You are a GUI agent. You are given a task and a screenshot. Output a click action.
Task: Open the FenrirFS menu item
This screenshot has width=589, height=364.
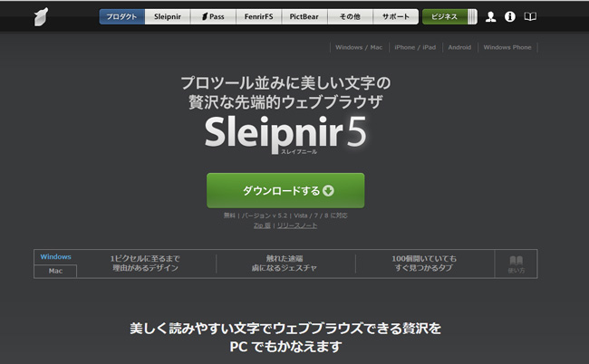pos(258,16)
